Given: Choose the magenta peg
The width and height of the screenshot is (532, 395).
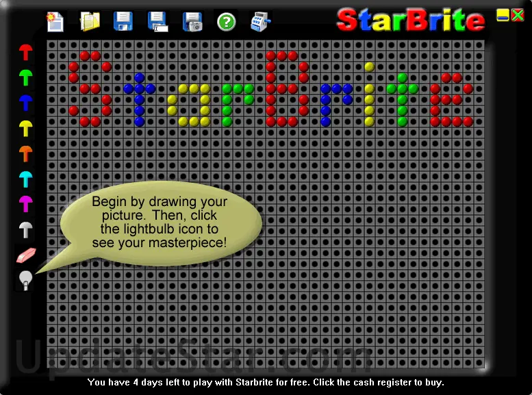Looking at the screenshot, I should pyautogui.click(x=25, y=204).
